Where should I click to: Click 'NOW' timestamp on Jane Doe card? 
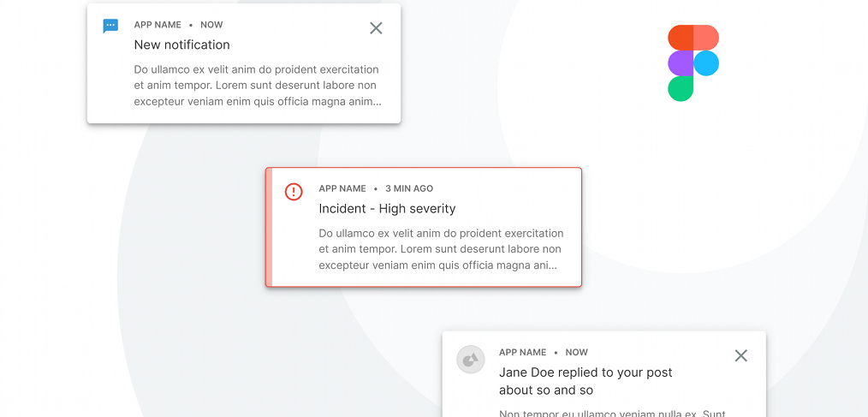pos(576,352)
